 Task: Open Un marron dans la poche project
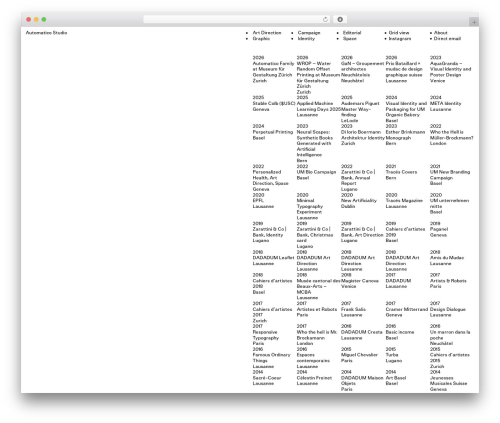pyautogui.click(x=450, y=335)
